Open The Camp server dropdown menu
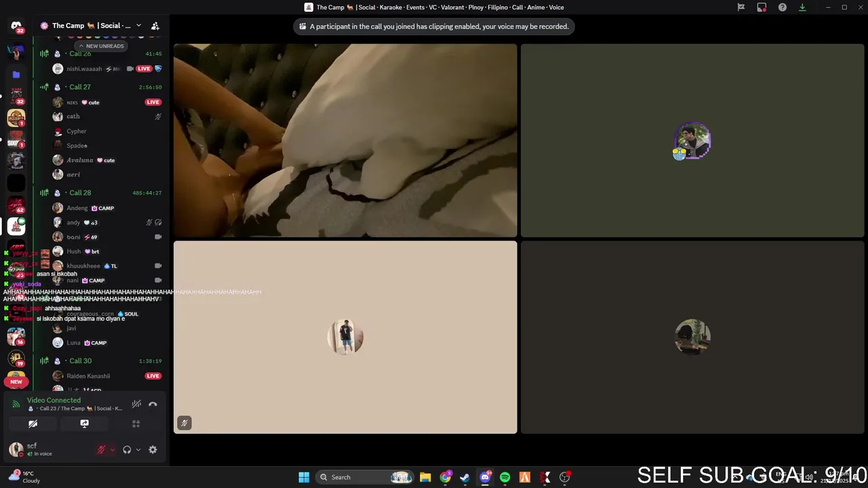Screen dimensions: 868x488 pyautogui.click(x=138, y=26)
